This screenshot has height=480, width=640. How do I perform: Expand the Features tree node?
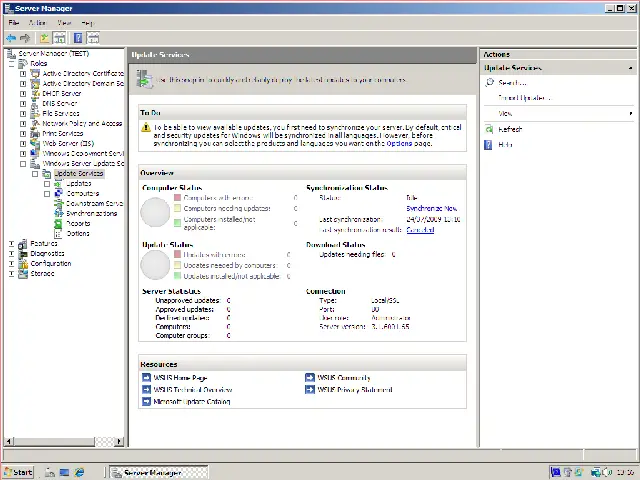click(11, 243)
